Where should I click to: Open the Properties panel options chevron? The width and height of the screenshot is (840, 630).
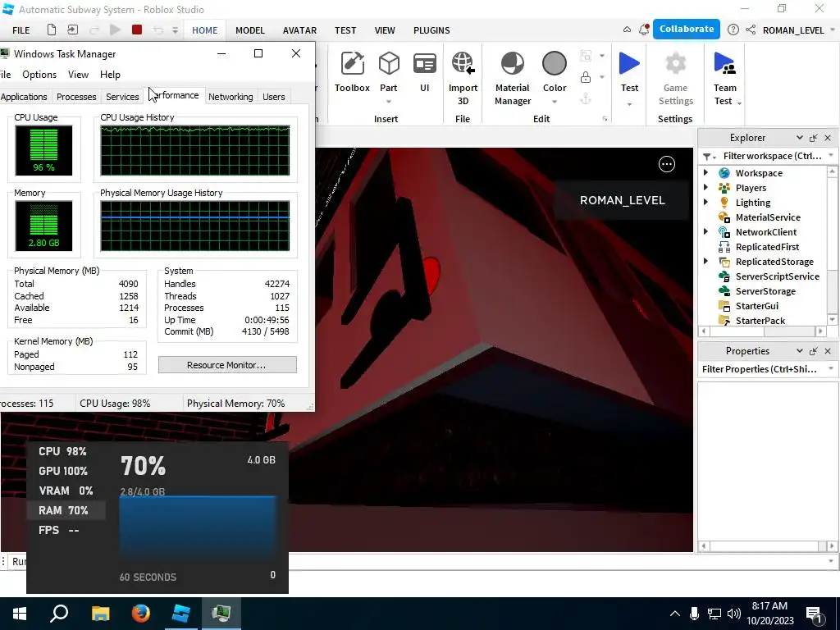799,351
